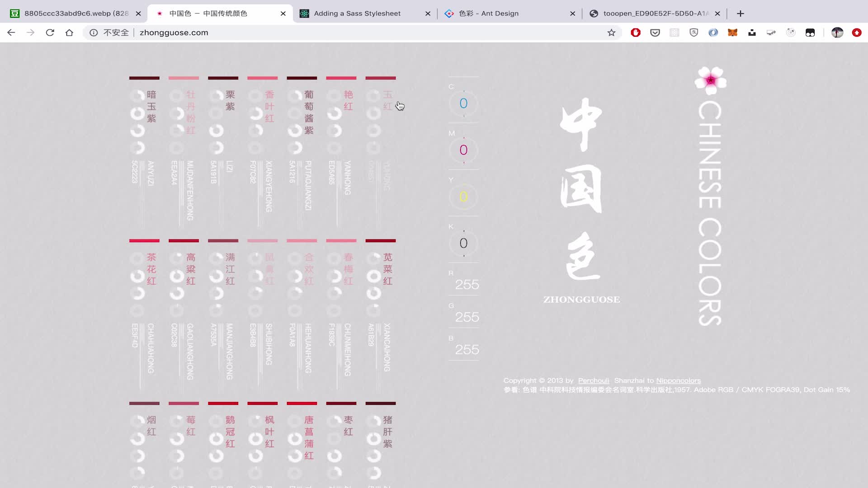The width and height of the screenshot is (868, 488).
Task: Open a new browser tab
Action: click(741, 14)
